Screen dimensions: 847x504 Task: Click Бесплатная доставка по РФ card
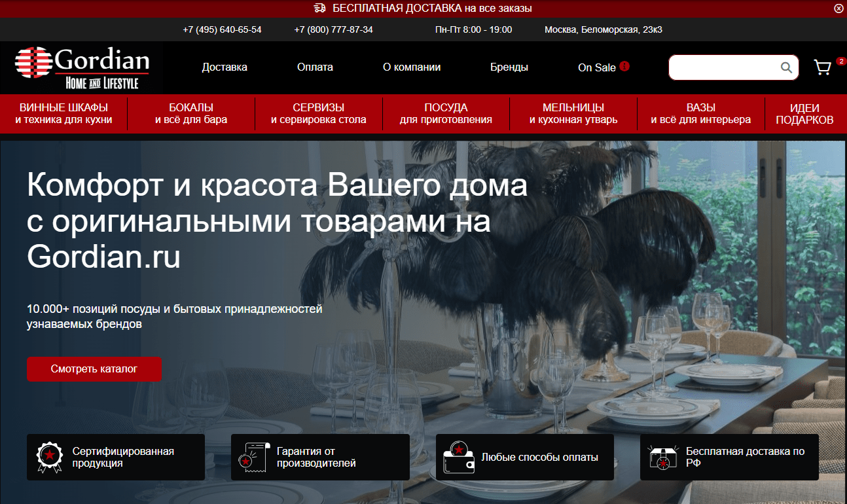click(x=729, y=457)
